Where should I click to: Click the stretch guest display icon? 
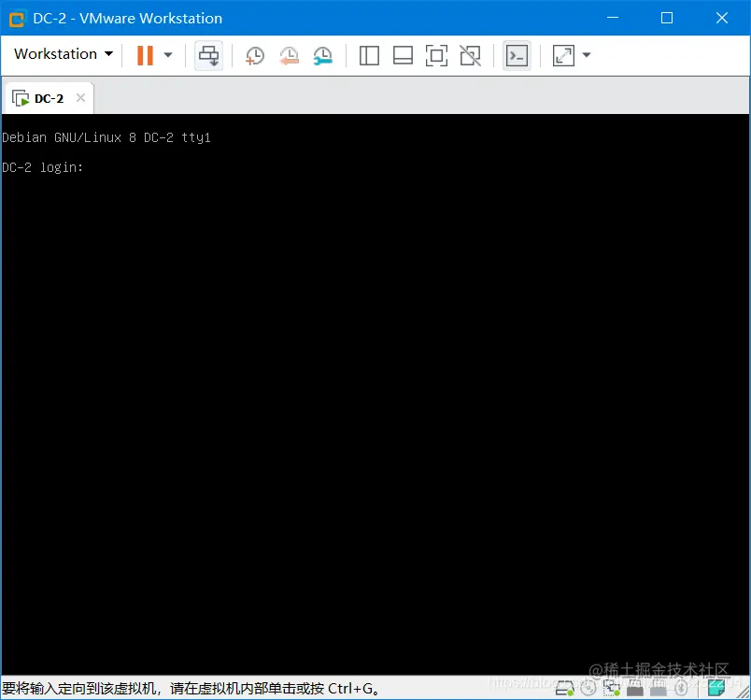coord(563,55)
